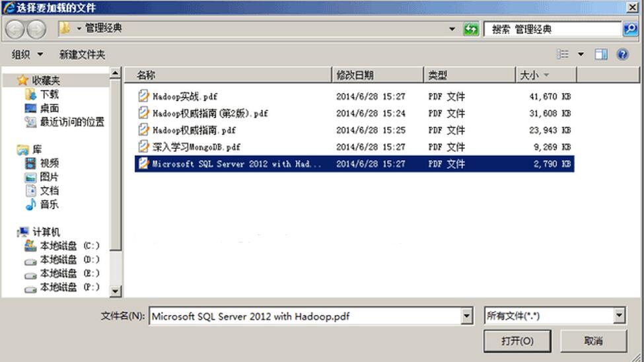The image size is (644, 362).
Task: Click the breadcrumb arrow before 管理经典
Action: pyautogui.click(x=79, y=28)
